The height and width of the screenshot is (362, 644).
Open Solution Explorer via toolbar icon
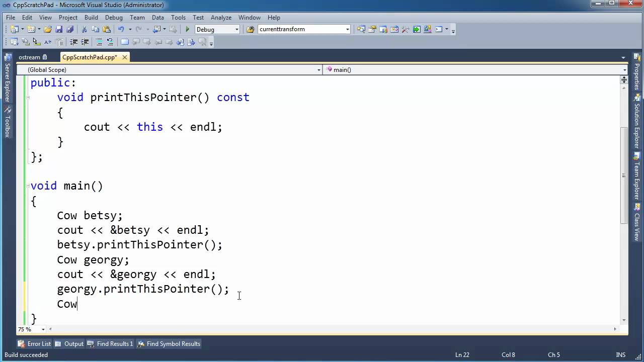(x=361, y=29)
